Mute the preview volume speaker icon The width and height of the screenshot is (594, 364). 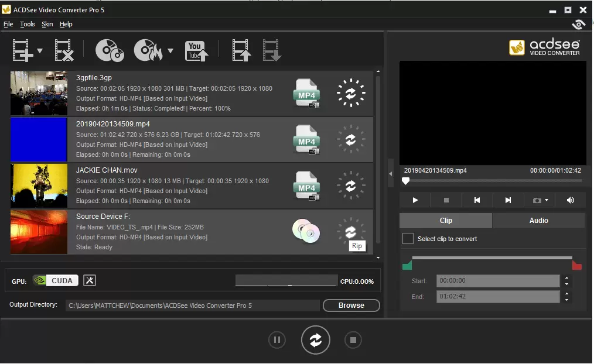571,200
